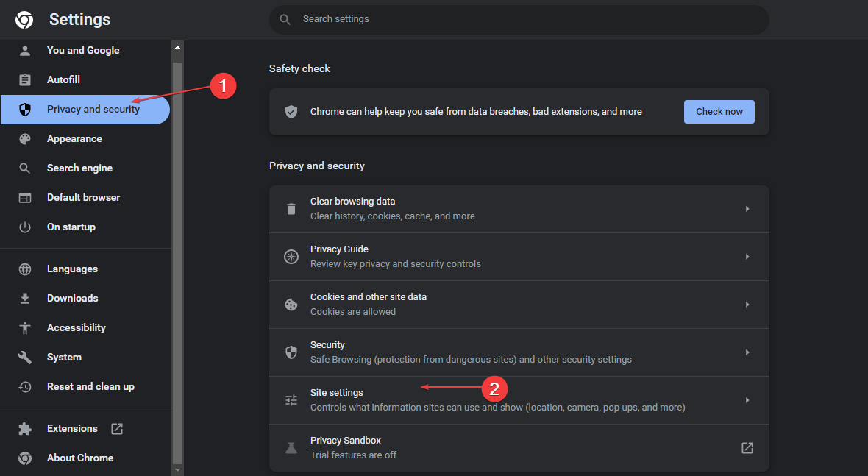Open the Search engine settings section
Image resolution: width=868 pixels, height=476 pixels.
tap(79, 168)
